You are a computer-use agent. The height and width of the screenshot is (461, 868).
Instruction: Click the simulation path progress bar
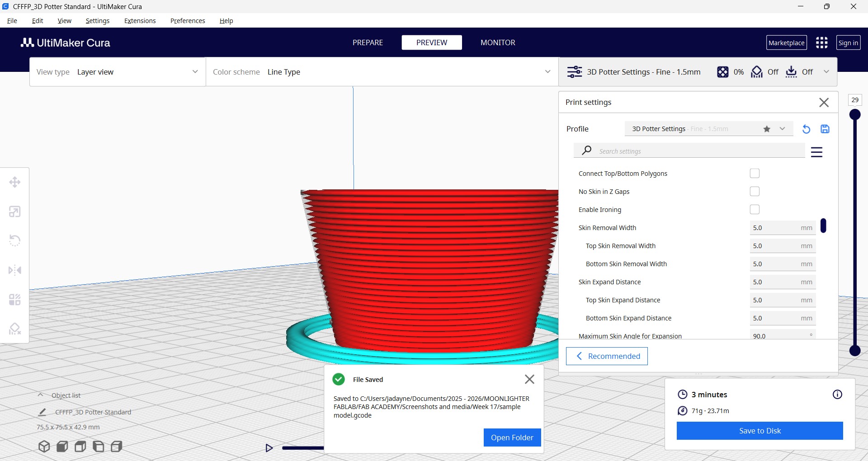pos(303,448)
